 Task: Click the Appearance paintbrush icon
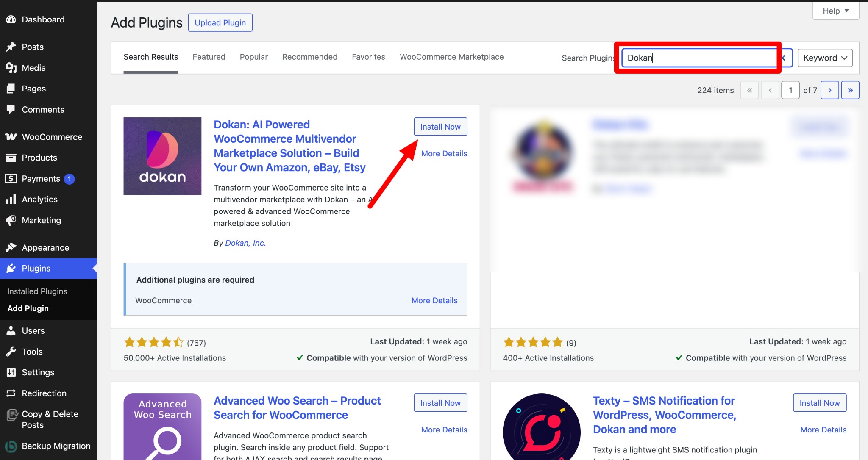[x=11, y=247]
